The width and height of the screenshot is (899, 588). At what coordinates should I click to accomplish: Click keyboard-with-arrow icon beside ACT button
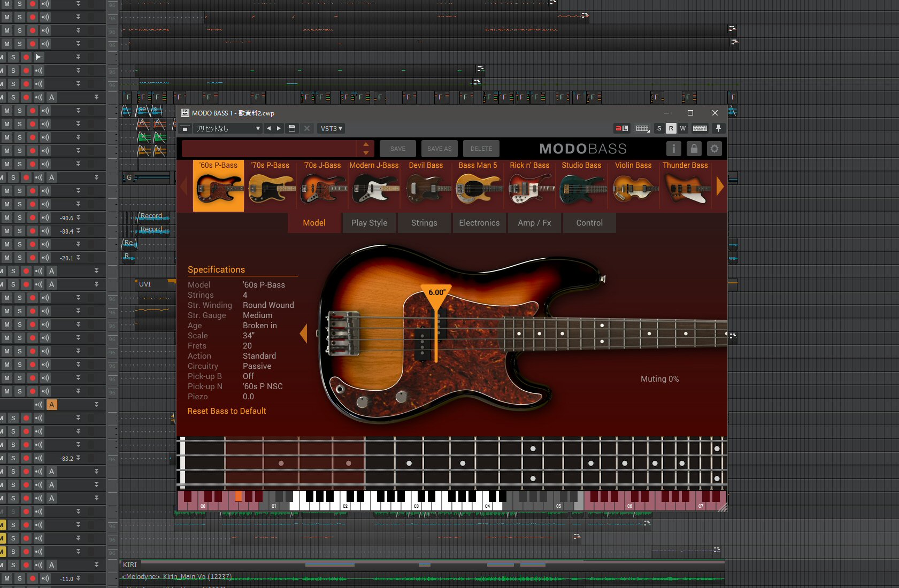[x=643, y=128]
